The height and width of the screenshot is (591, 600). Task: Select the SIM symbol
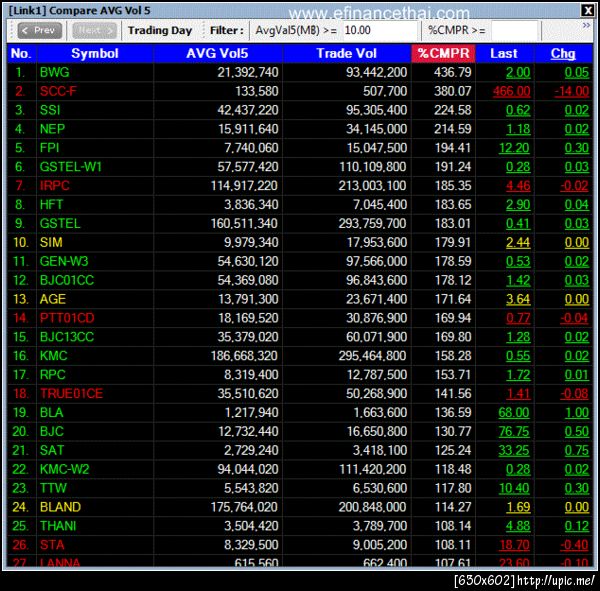(x=51, y=242)
